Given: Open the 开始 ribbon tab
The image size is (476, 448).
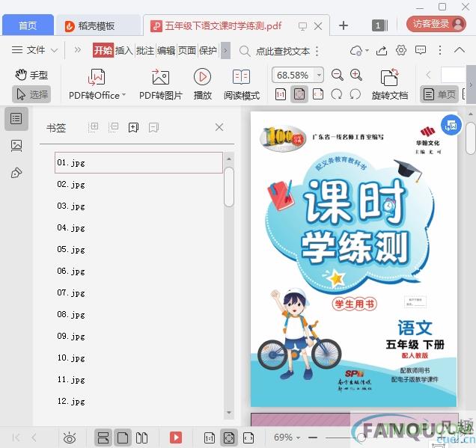Looking at the screenshot, I should 103,50.
